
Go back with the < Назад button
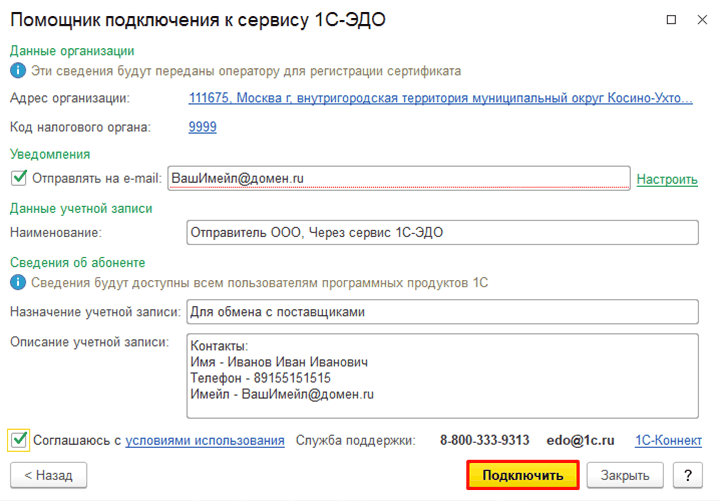click(x=49, y=475)
